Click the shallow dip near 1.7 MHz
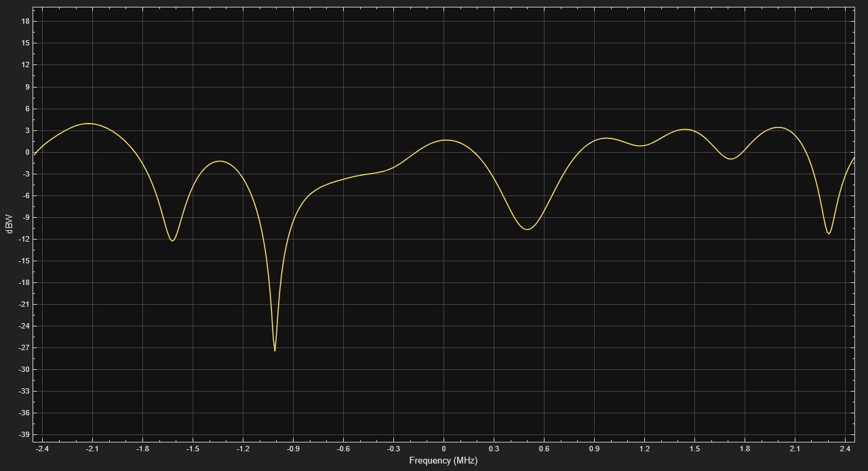Screen dimensions: 868x471 (x=730, y=159)
